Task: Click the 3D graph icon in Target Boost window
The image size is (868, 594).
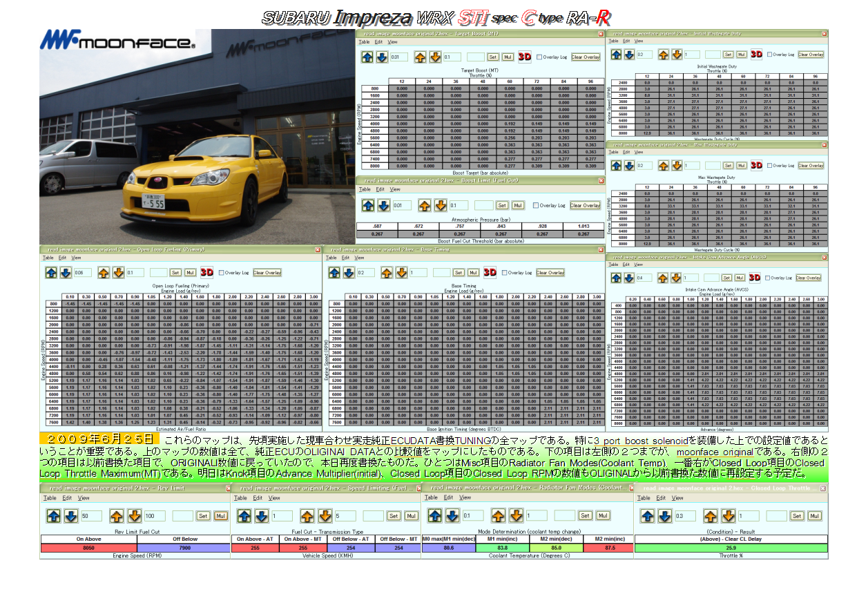Action: 525,57
